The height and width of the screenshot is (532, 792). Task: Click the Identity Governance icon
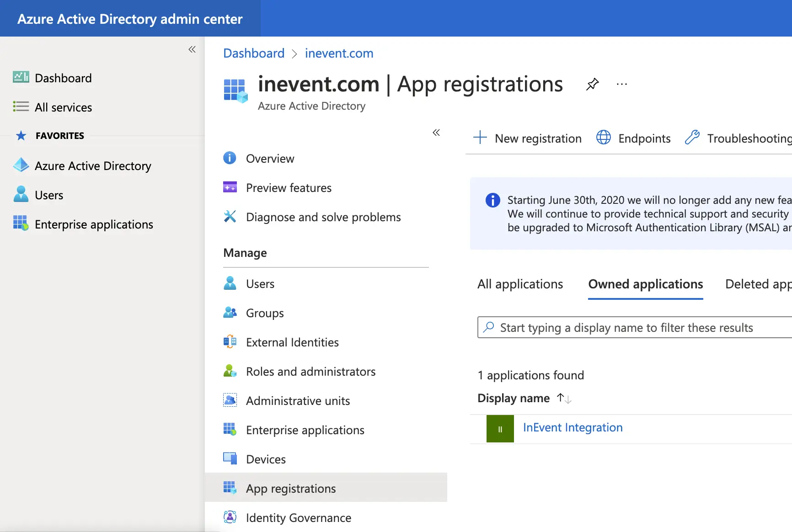[230, 517]
